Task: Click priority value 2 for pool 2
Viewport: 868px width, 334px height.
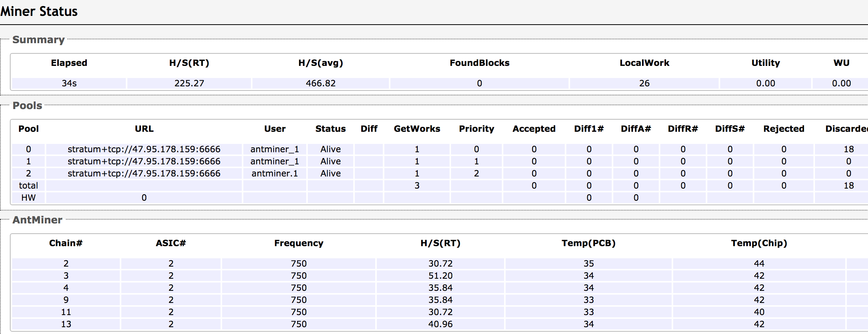Action: pyautogui.click(x=476, y=173)
